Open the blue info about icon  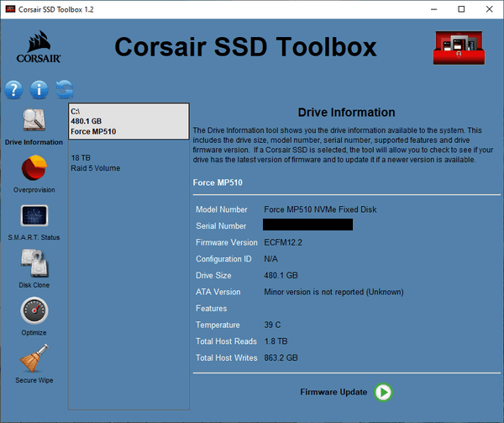(x=39, y=89)
